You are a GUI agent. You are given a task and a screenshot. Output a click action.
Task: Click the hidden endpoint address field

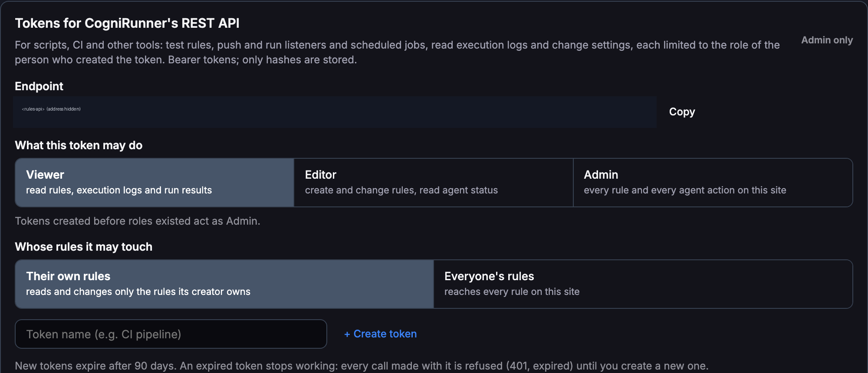click(335, 112)
